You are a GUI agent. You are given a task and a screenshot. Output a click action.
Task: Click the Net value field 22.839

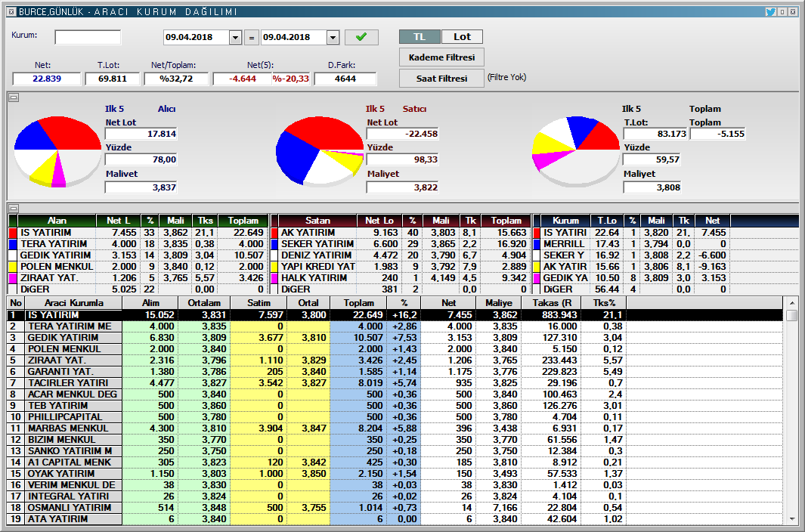[x=47, y=79]
